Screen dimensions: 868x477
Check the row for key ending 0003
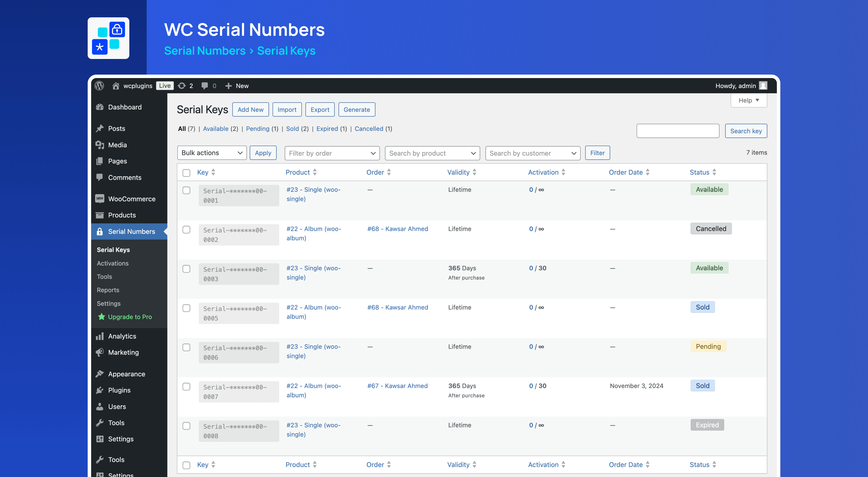(x=186, y=269)
